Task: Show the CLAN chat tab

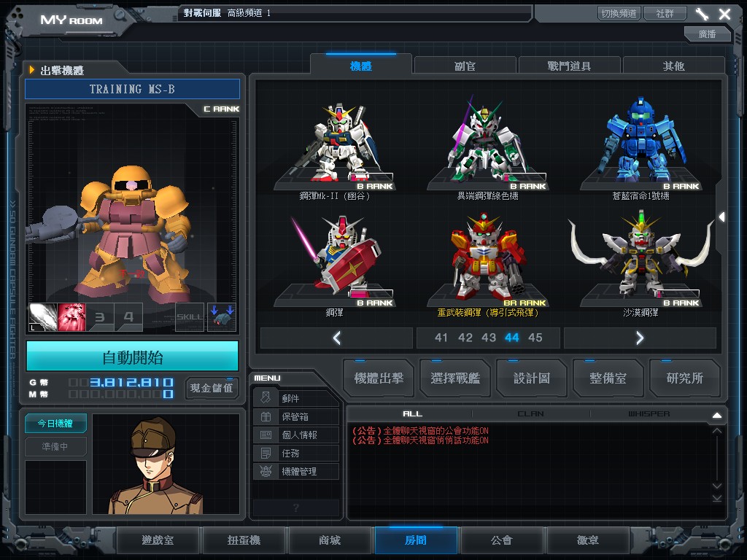Action: [531, 414]
